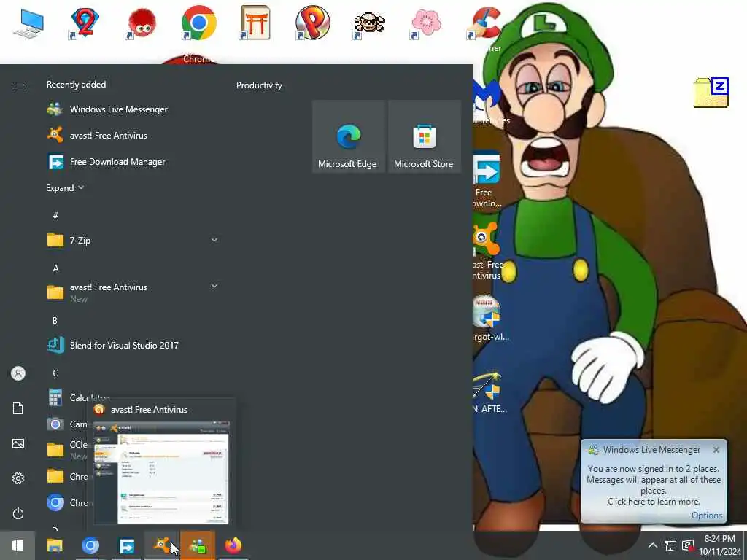747x560 pixels.
Task: Open Chromium browser taskbar icon
Action: click(x=90, y=545)
